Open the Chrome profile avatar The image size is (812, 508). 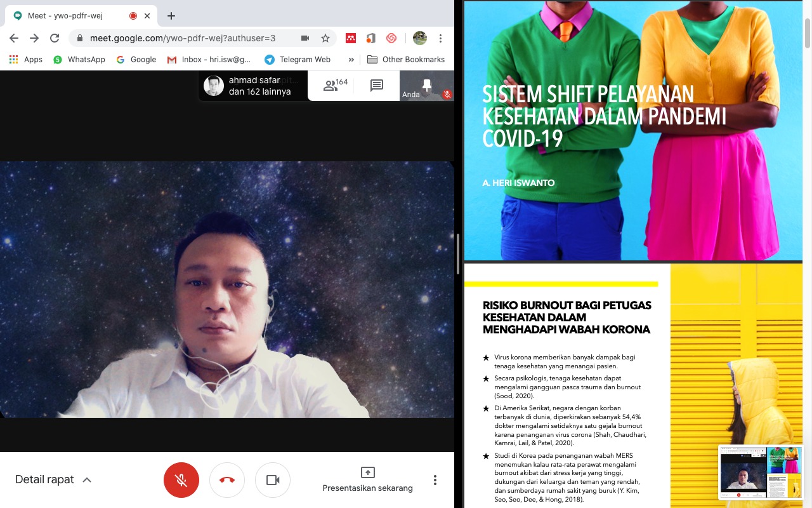pyautogui.click(x=420, y=38)
